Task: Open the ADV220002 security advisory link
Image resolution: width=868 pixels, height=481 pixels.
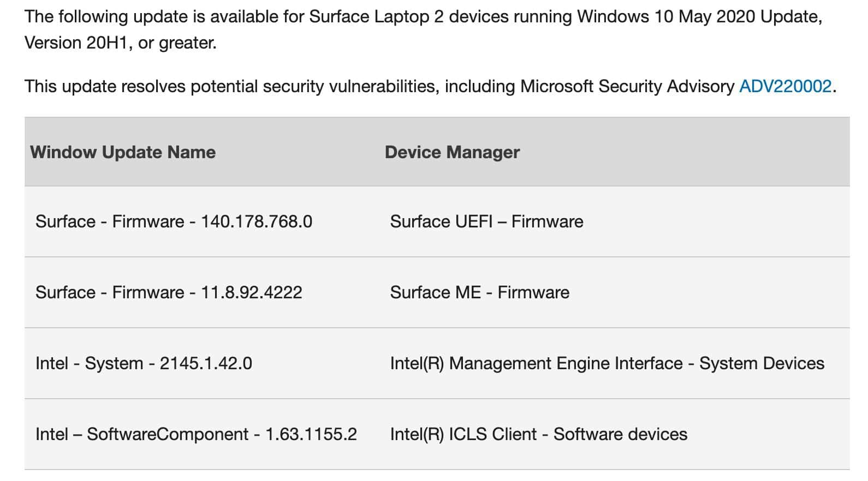Action: point(785,86)
